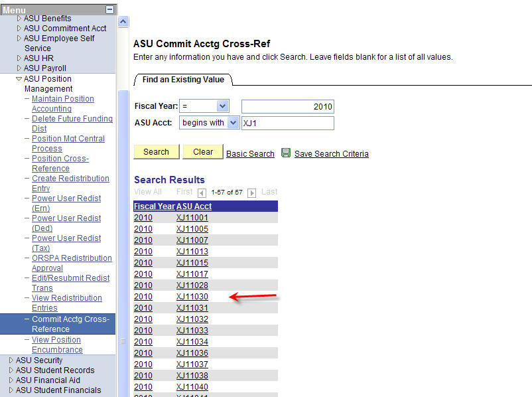Viewport: 532px width, 397px height.
Task: Select the Find an Existing Value tab
Action: pyautogui.click(x=183, y=80)
